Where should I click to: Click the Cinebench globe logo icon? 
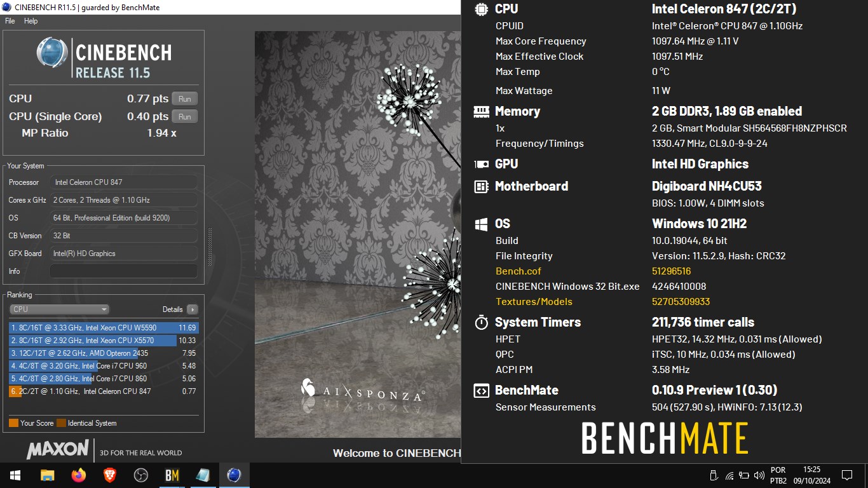(52, 53)
